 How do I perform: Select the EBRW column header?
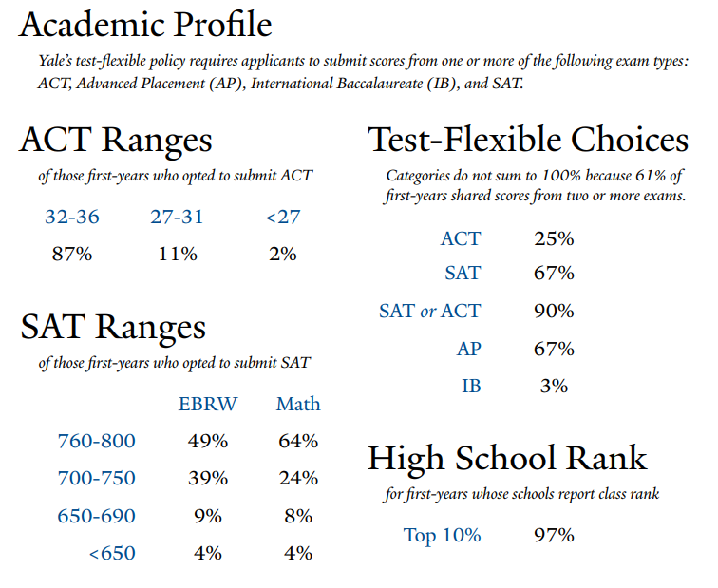pyautogui.click(x=208, y=404)
